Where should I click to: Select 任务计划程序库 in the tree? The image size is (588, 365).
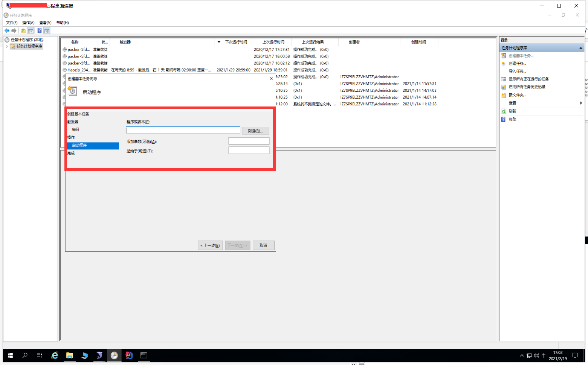tap(29, 46)
